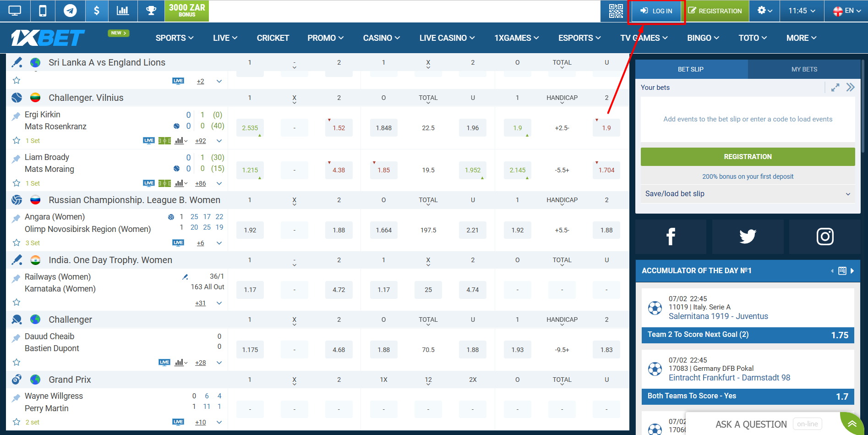Image resolution: width=868 pixels, height=435 pixels.
Task: Switch to the MY BETS tab
Action: tap(804, 69)
